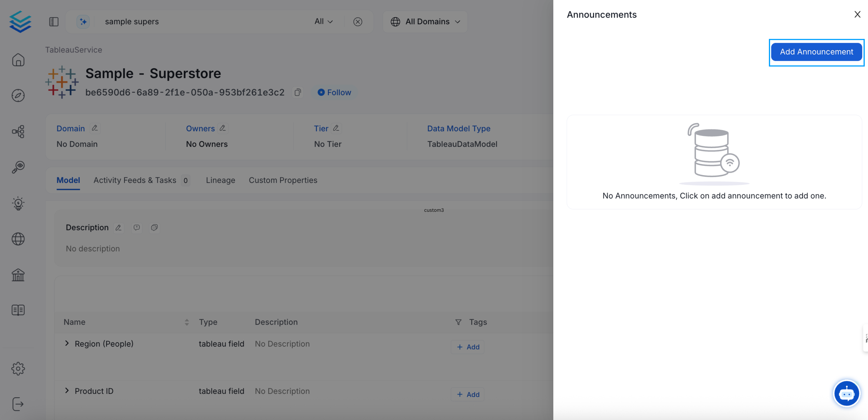Screen dimensions: 868x420
Task: Sort the table by Name column
Action: [187, 322]
